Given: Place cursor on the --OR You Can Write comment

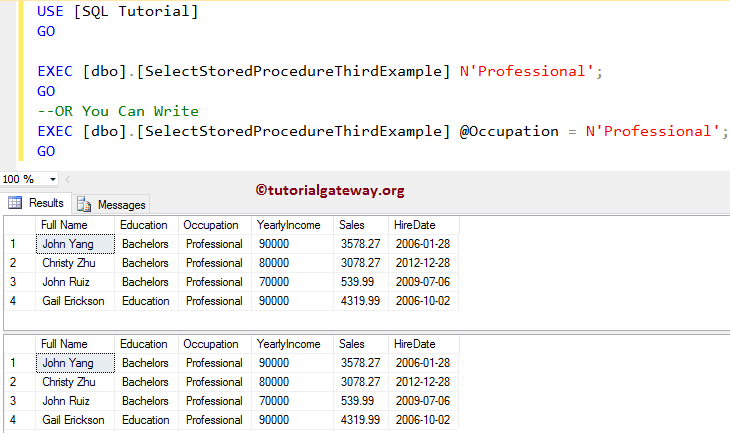Looking at the screenshot, I should (118, 111).
